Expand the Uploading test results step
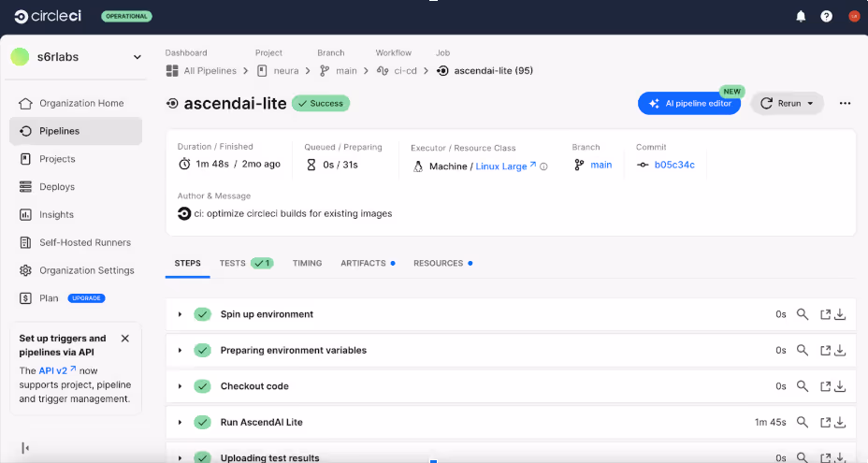 [180, 458]
